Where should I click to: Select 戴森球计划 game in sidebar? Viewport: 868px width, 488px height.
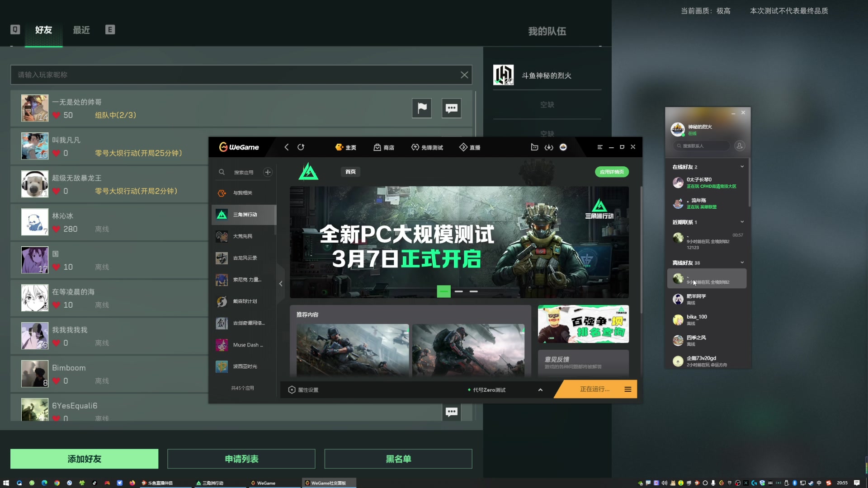point(243,301)
